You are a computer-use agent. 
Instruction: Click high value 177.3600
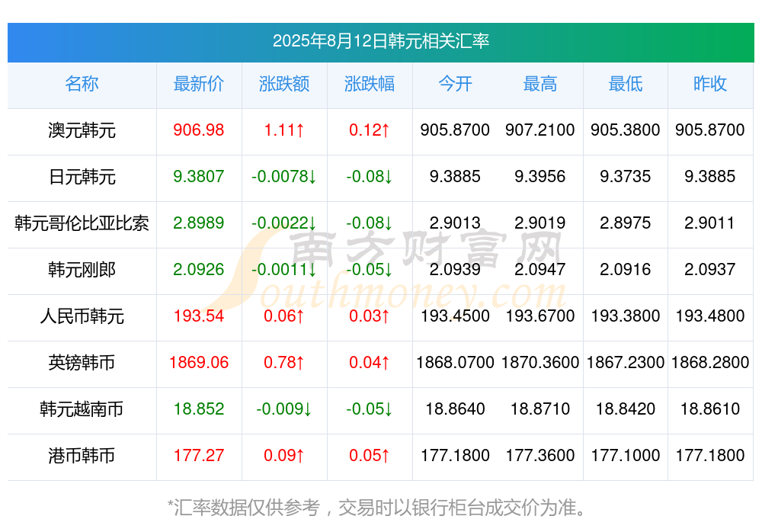pyautogui.click(x=540, y=456)
